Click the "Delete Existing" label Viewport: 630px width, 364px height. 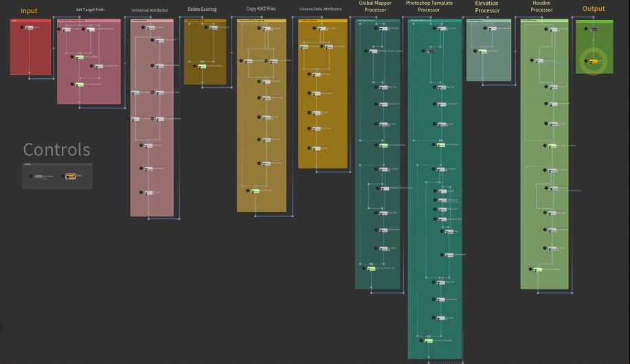click(202, 9)
